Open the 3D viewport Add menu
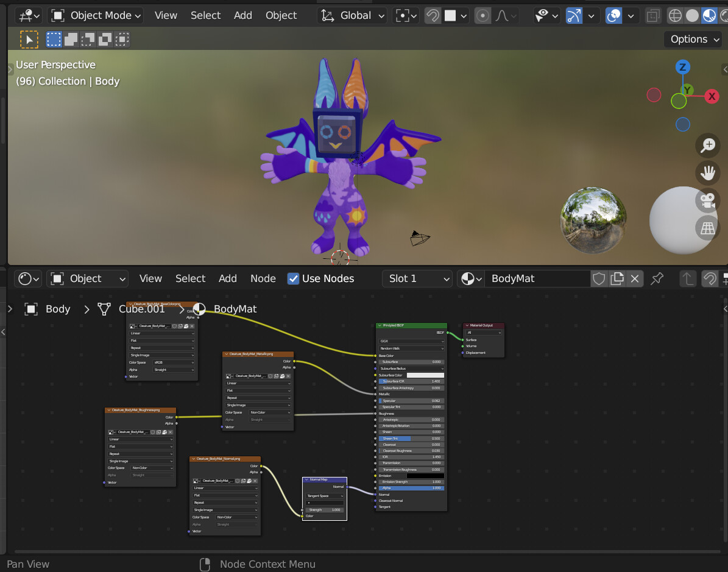This screenshot has height=572, width=728. [x=243, y=16]
